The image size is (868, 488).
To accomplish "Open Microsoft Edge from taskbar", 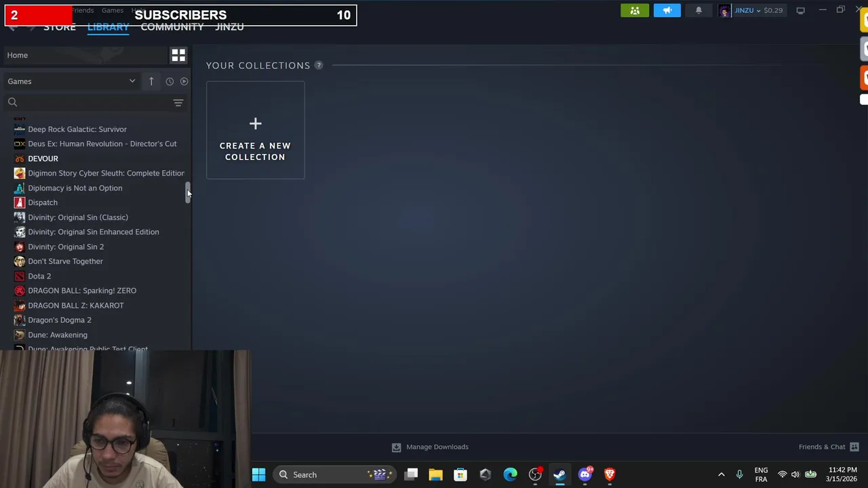I will coord(510,474).
